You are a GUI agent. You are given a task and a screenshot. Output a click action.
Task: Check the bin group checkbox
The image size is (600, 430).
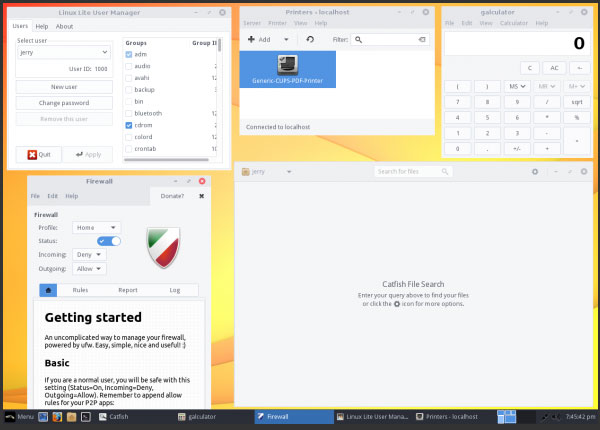pyautogui.click(x=129, y=102)
